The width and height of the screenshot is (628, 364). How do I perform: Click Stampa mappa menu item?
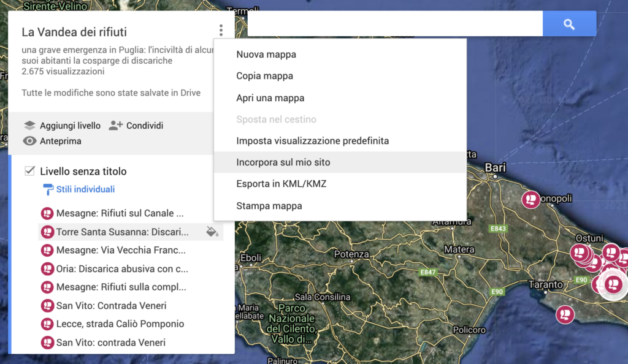click(340, 206)
